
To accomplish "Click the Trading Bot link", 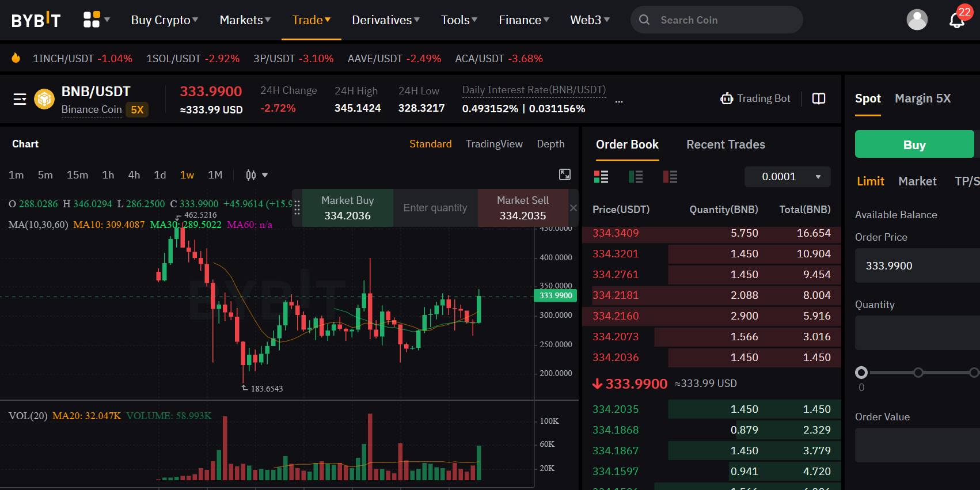I will point(755,98).
